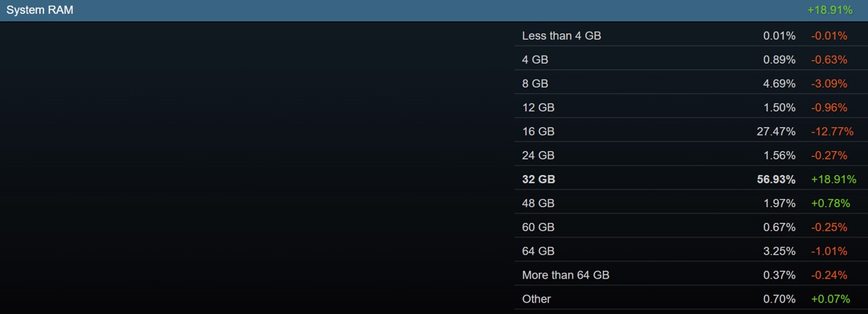
Task: Click the 48 GB row label
Action: (x=537, y=203)
